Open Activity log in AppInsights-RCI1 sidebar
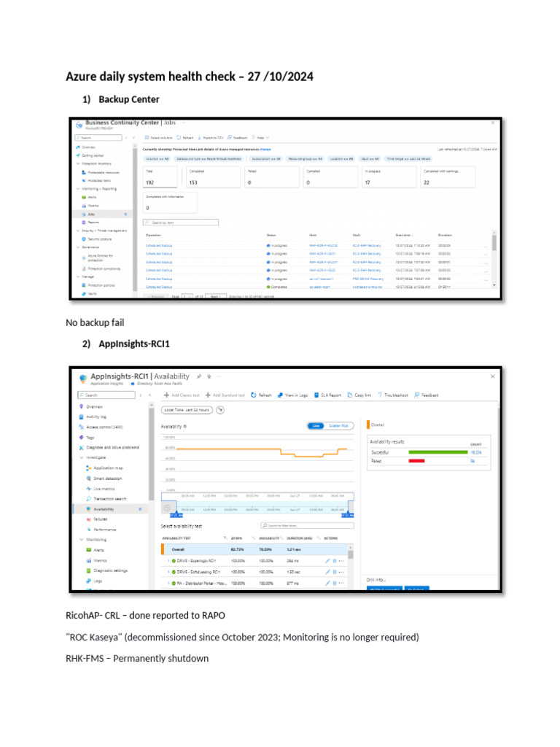The height and width of the screenshot is (747, 560). pyautogui.click(x=96, y=417)
